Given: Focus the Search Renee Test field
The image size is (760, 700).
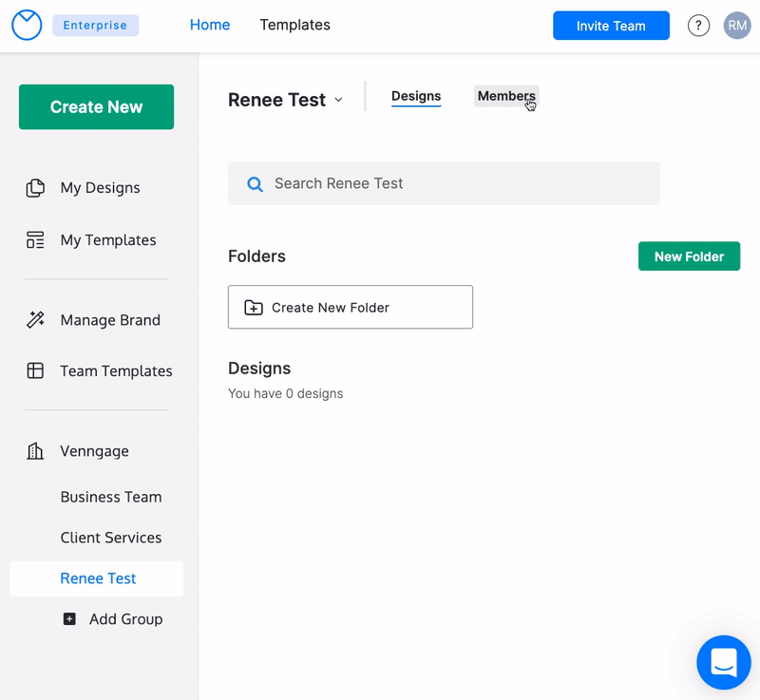Looking at the screenshot, I should click(x=444, y=183).
